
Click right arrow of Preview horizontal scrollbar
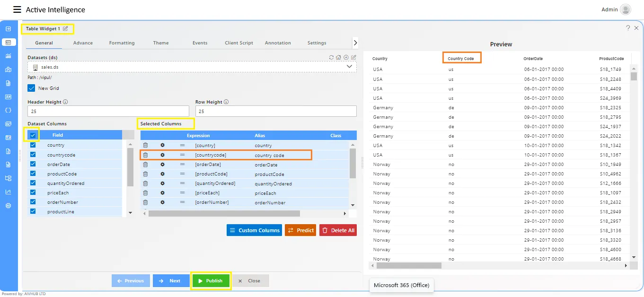click(x=626, y=266)
